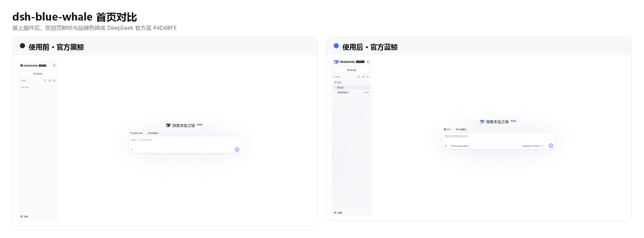Click the plus attach icon in the after panel input
Screen dimensions: 644x238
446,146
